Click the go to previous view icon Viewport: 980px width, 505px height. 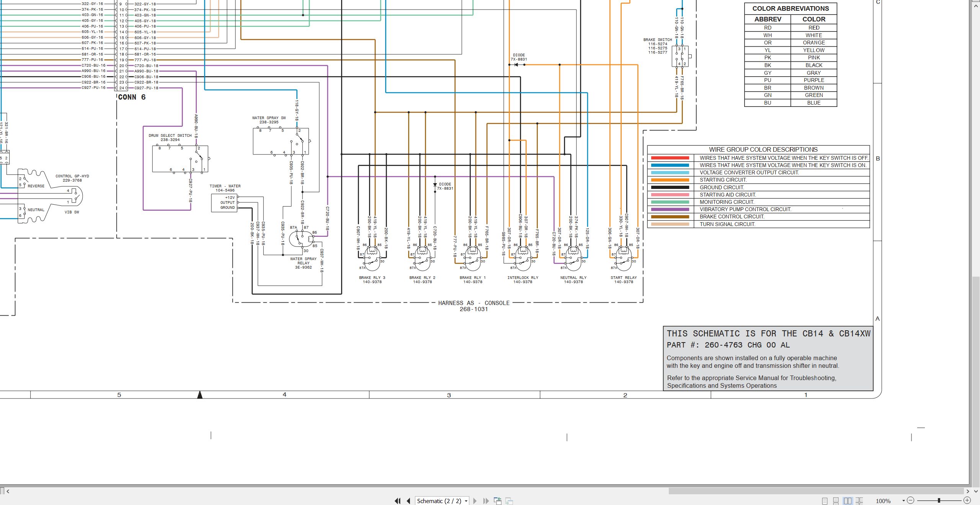(498, 501)
